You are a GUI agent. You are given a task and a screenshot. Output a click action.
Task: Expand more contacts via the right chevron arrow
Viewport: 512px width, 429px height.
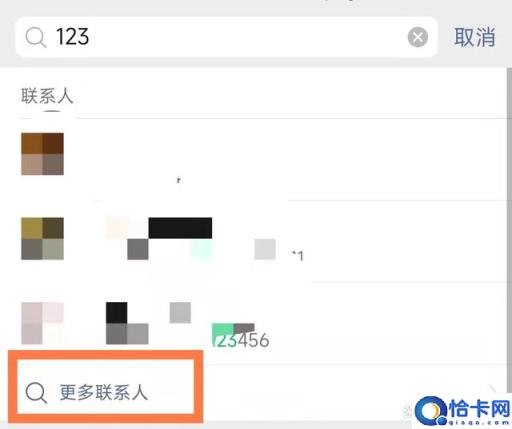pyautogui.click(x=493, y=389)
